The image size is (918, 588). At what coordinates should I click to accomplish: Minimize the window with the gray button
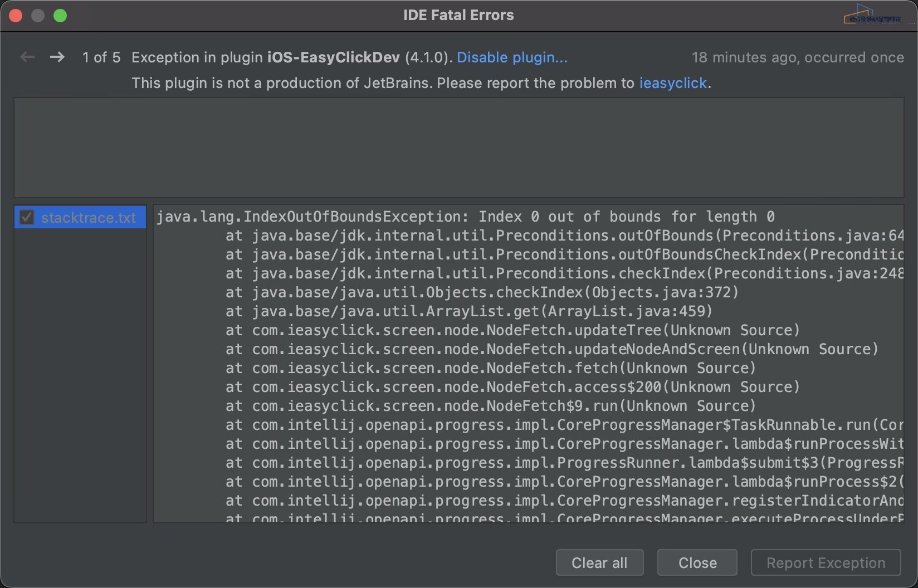point(38,16)
